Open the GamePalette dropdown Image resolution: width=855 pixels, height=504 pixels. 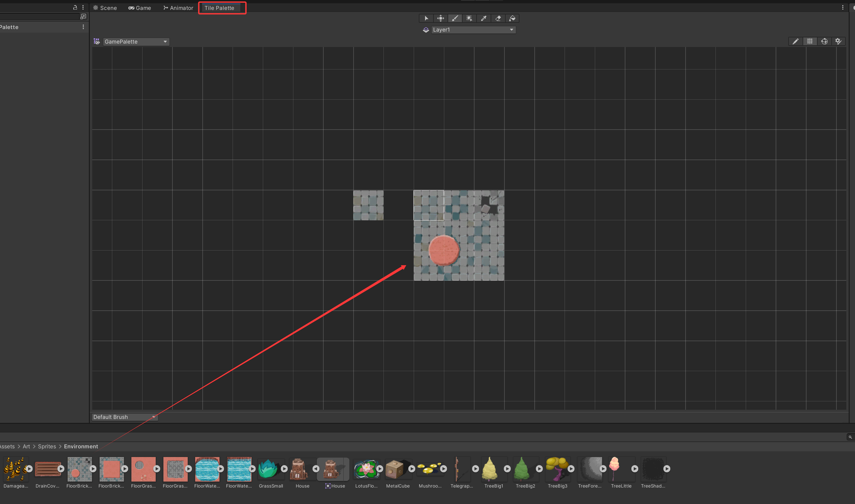tap(136, 41)
